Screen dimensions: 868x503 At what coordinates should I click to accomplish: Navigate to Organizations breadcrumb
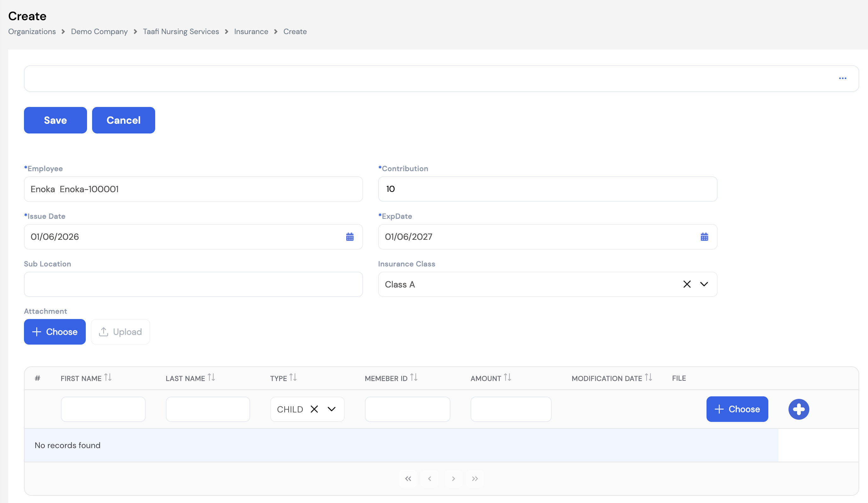tap(32, 32)
